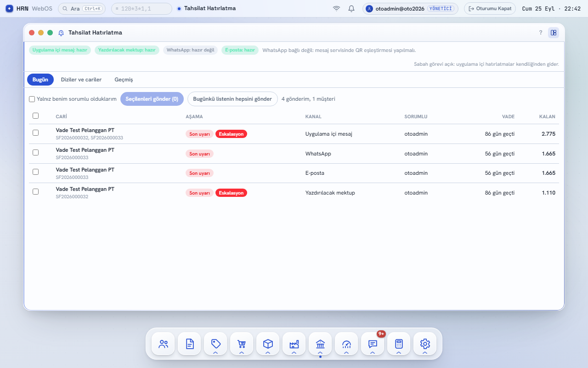Image resolution: width=588 pixels, height=368 pixels.
Task: Open the settings gear dock icon
Action: [x=425, y=344]
